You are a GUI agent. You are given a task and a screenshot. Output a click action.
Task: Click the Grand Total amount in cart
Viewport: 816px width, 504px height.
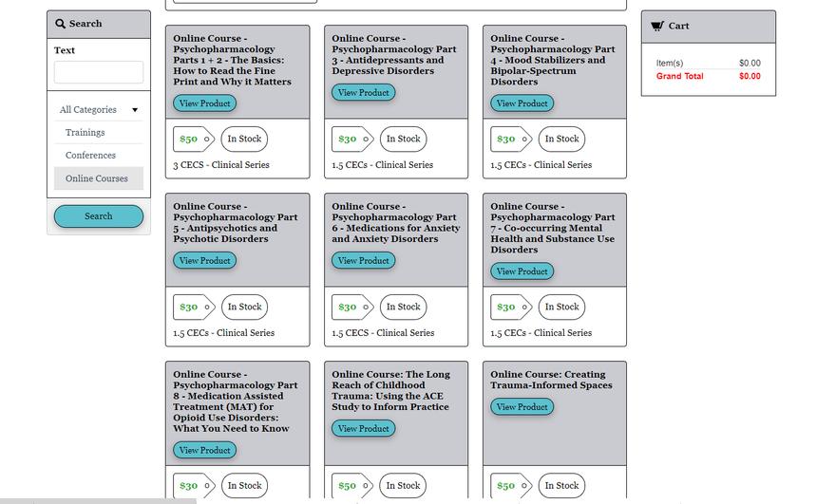point(750,76)
